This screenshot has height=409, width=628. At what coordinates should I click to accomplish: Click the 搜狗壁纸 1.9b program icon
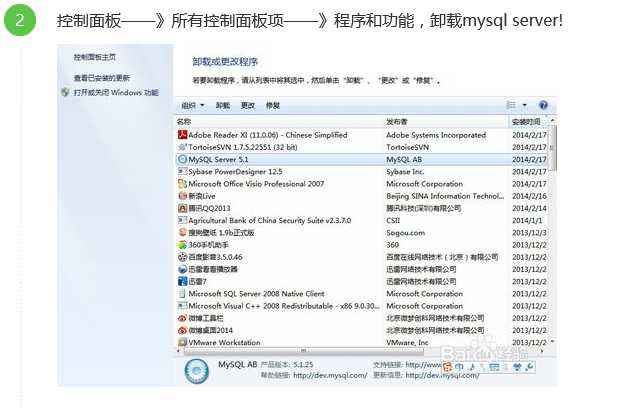(x=183, y=233)
